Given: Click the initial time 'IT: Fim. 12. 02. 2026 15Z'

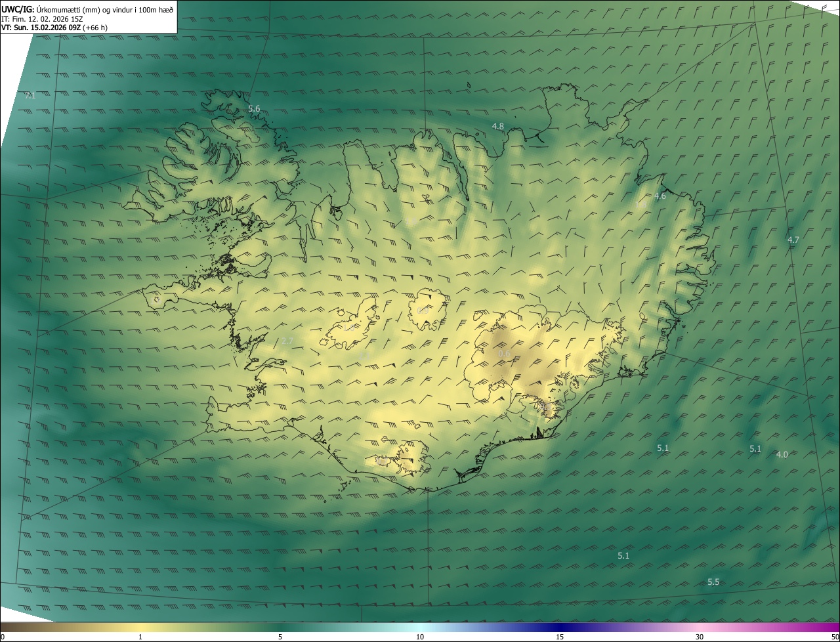Looking at the screenshot, I should click(42, 18).
